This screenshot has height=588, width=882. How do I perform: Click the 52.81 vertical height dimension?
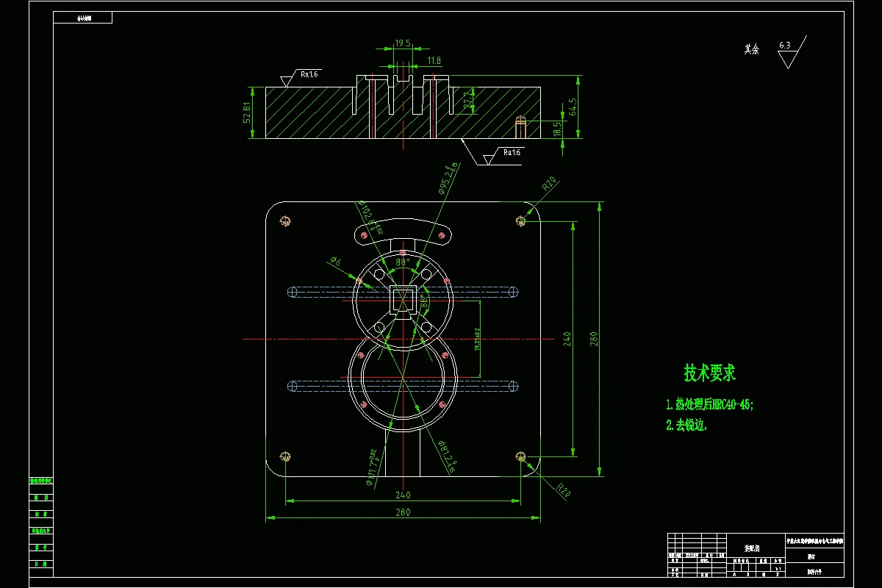(x=247, y=112)
